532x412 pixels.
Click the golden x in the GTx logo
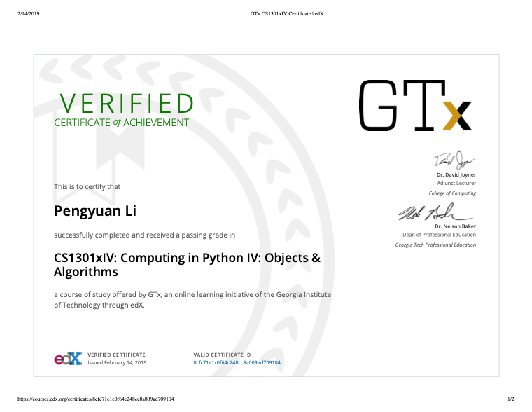(456, 116)
